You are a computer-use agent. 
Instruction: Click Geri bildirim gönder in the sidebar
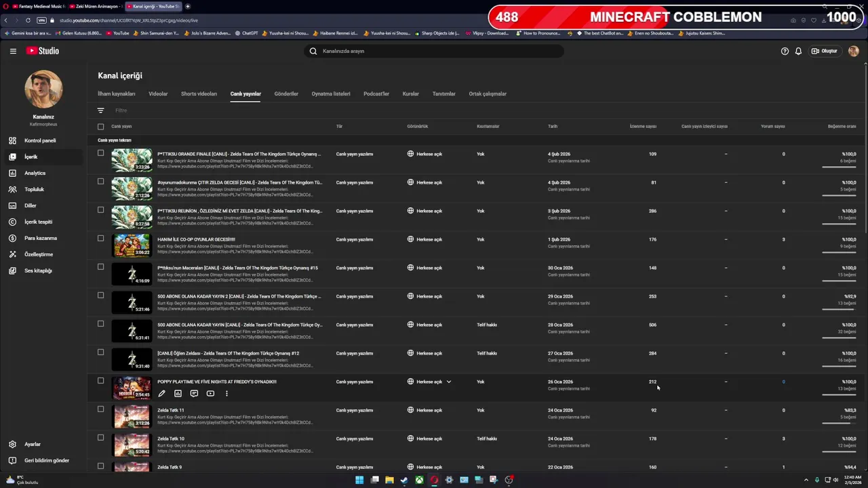coord(43,460)
